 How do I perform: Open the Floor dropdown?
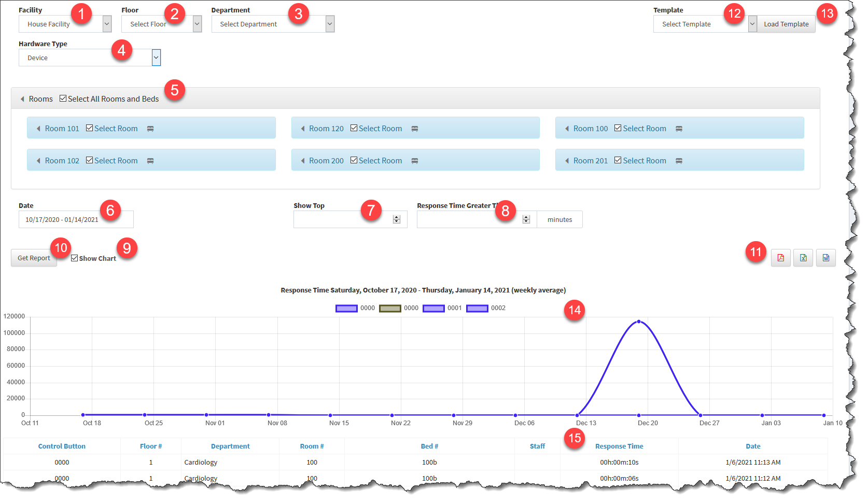(x=162, y=24)
